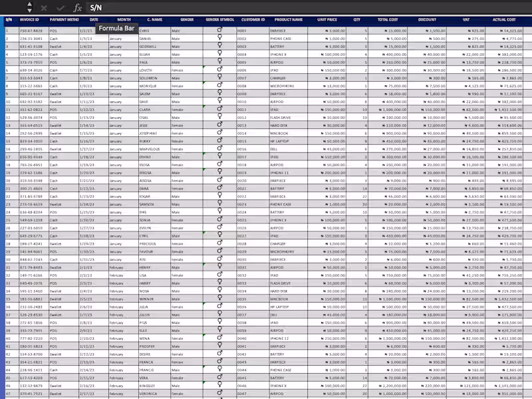Select the ACTUAL COST column header
The image size is (532, 399).
pos(504,20)
